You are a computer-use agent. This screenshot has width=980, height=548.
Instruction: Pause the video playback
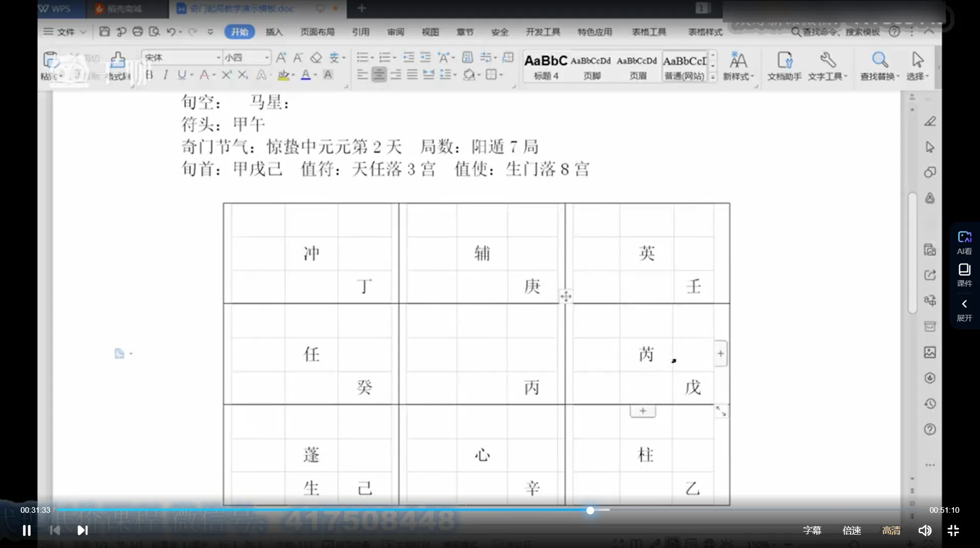[27, 531]
